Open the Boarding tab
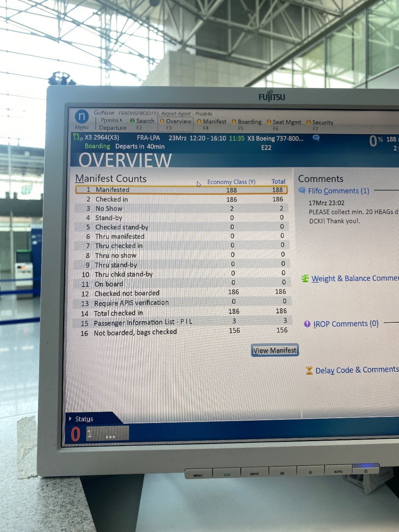This screenshot has width=399, height=532. click(249, 122)
